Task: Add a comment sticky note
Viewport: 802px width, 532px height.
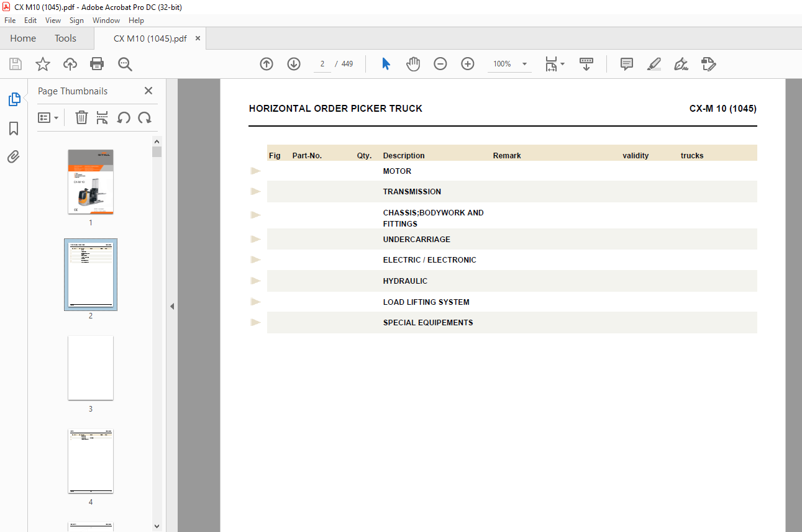Action: [x=627, y=64]
